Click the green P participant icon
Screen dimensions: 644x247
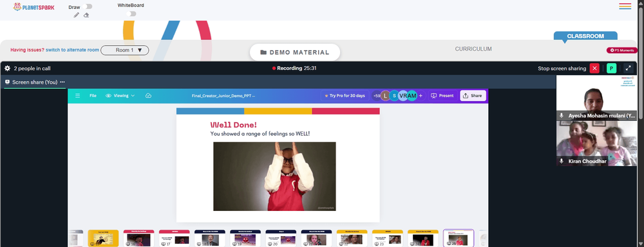(x=612, y=69)
